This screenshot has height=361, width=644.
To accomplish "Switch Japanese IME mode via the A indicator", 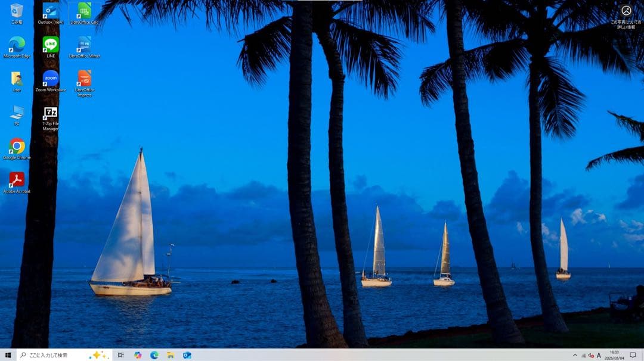I will [x=598, y=356].
